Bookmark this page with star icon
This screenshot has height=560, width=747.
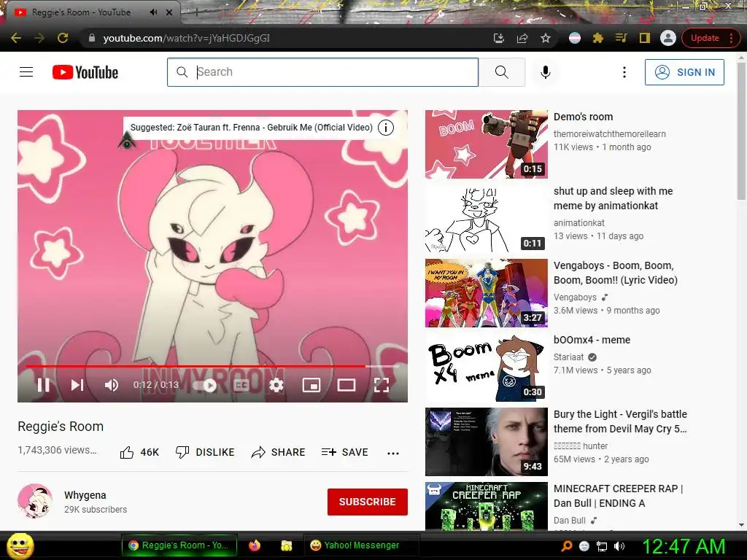546,38
